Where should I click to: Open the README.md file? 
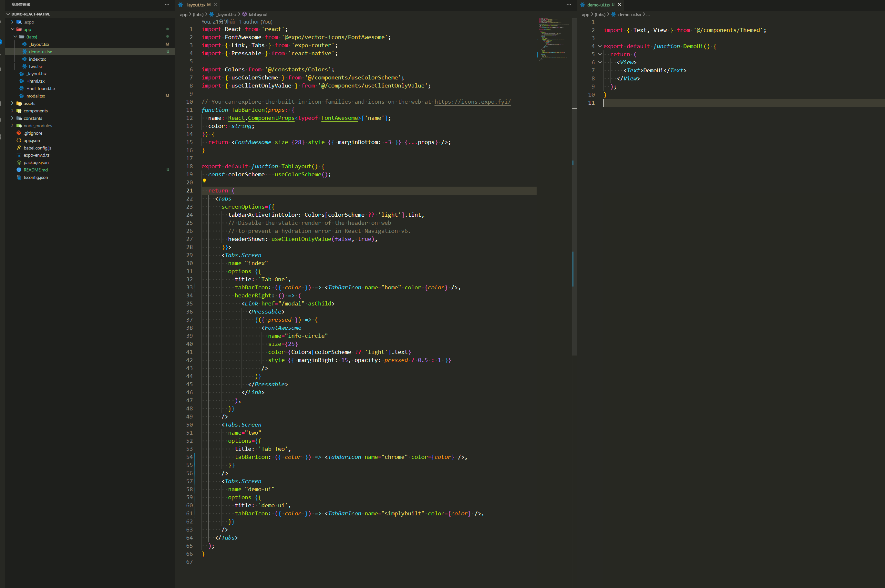(x=36, y=170)
